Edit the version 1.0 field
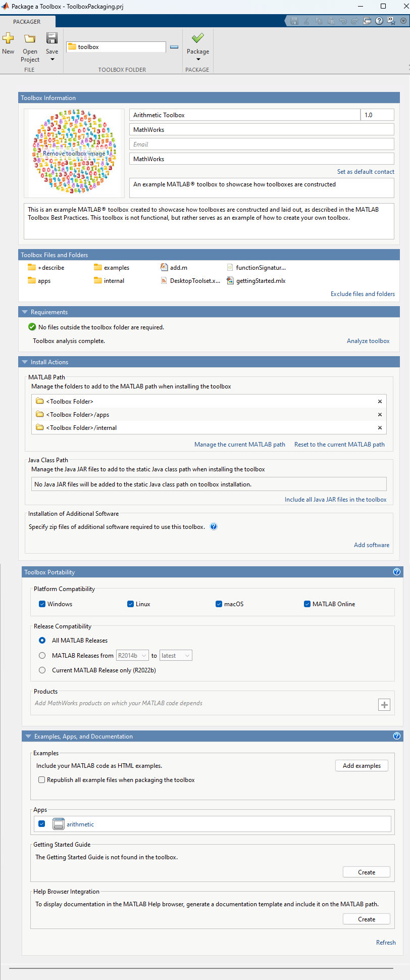This screenshot has width=410, height=980. [x=377, y=115]
